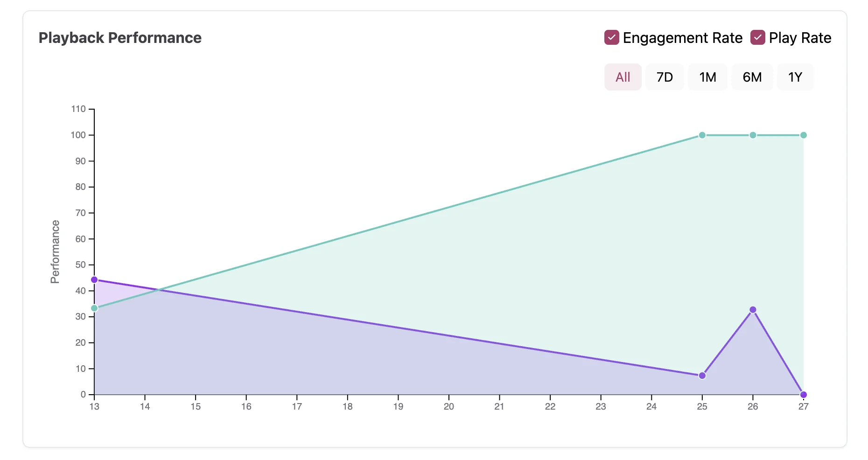Click purple data point at day 25
This screenshot has width=868, height=460.
[x=702, y=376]
